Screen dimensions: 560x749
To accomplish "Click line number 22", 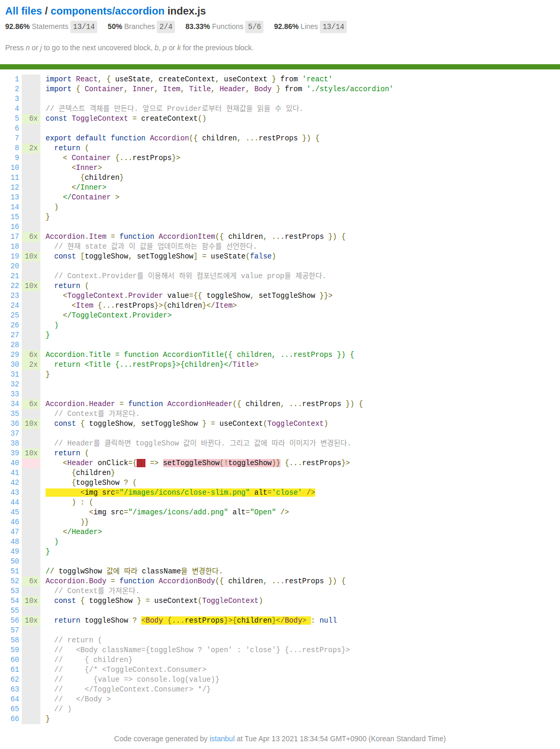I will (x=15, y=286).
